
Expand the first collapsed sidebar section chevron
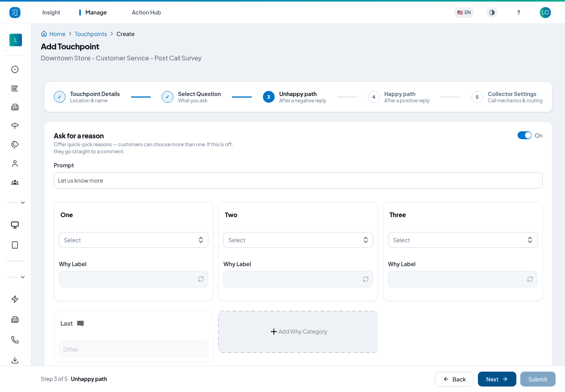(x=23, y=203)
